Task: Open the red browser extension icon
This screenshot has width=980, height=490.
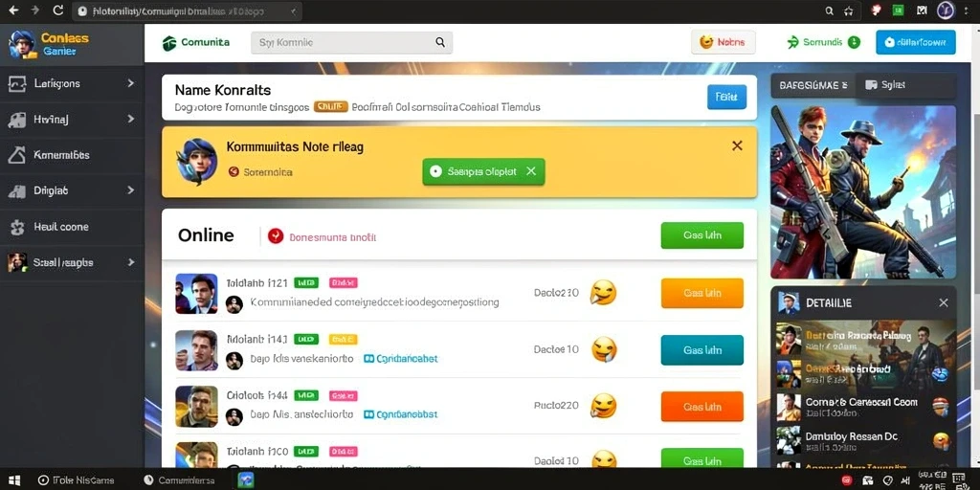Action: click(876, 10)
